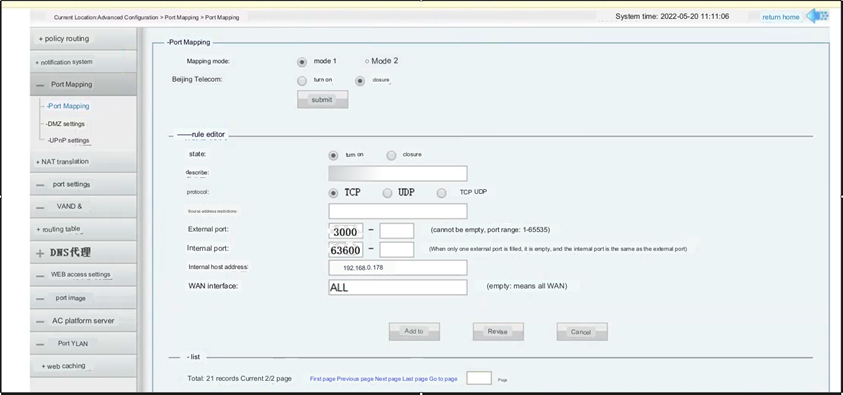Expand DNS代理 menu
This screenshot has width=843, height=395.
tap(83, 252)
